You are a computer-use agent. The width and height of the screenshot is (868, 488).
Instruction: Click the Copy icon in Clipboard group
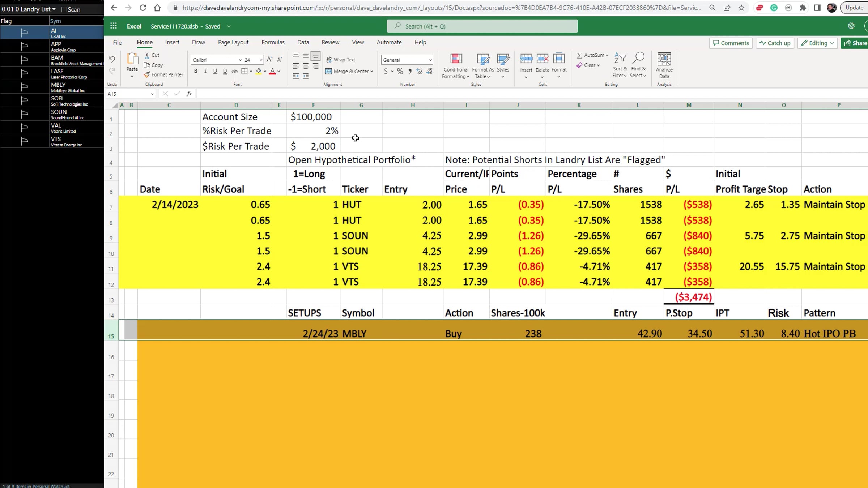pos(147,65)
